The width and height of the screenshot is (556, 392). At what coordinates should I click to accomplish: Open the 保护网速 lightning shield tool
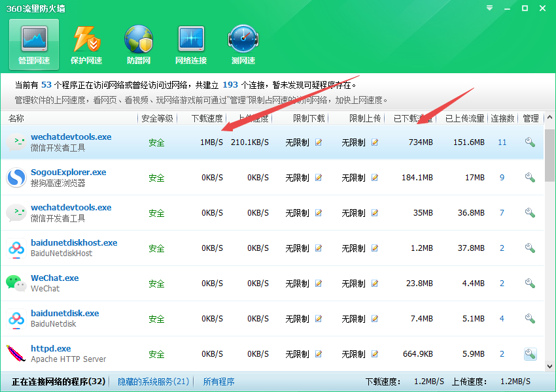click(x=86, y=44)
